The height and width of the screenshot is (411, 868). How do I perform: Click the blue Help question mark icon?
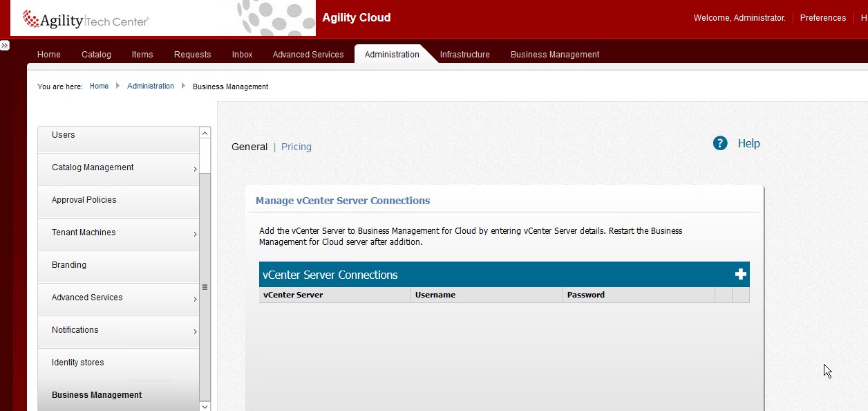point(720,143)
